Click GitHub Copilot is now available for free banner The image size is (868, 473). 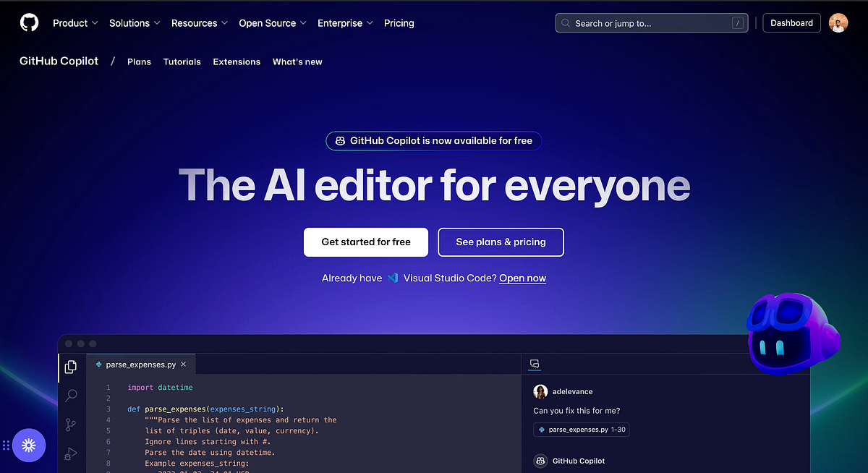click(434, 141)
